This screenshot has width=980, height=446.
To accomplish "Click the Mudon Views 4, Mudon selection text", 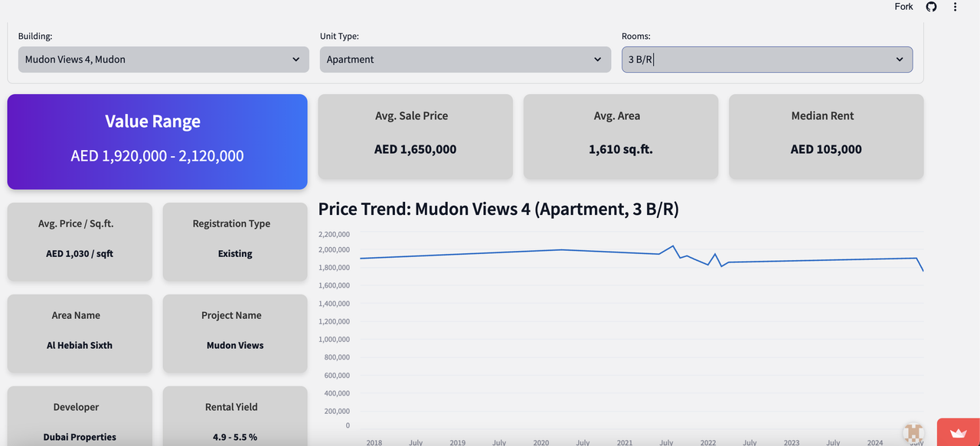I will pyautogui.click(x=75, y=60).
